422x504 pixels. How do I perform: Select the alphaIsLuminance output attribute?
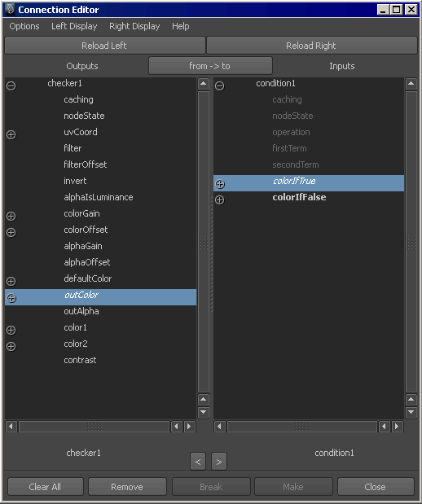click(x=99, y=197)
